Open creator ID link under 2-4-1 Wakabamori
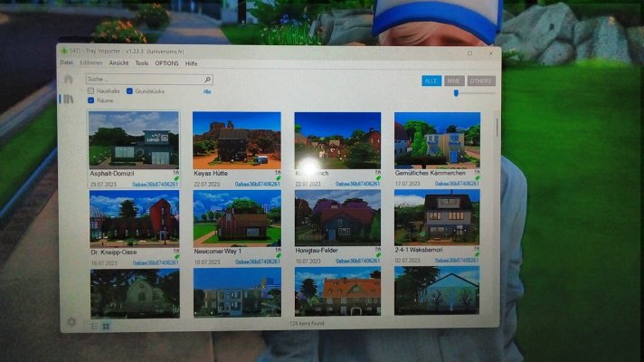The image size is (644, 362). 457,260
